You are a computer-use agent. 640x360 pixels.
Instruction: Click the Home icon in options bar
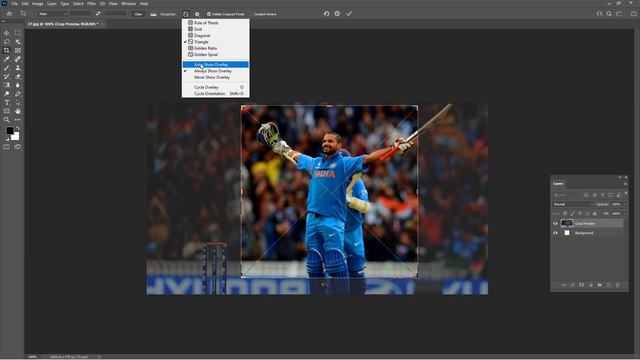[x=9, y=13]
